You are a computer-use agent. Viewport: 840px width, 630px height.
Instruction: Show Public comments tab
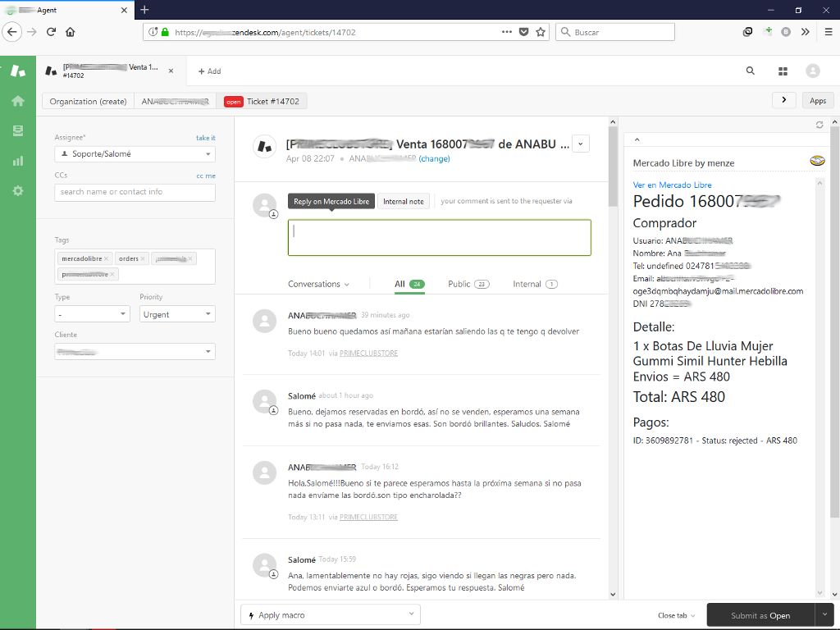click(x=468, y=284)
